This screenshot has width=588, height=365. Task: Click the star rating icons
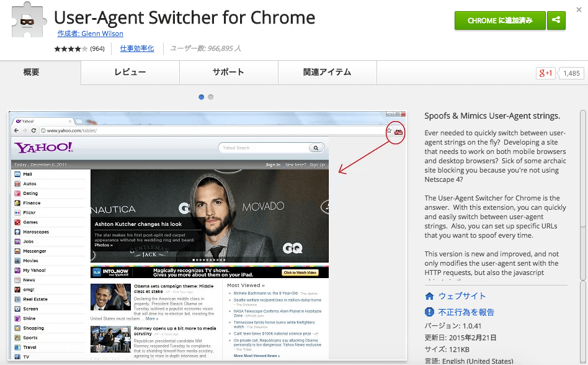[71, 49]
